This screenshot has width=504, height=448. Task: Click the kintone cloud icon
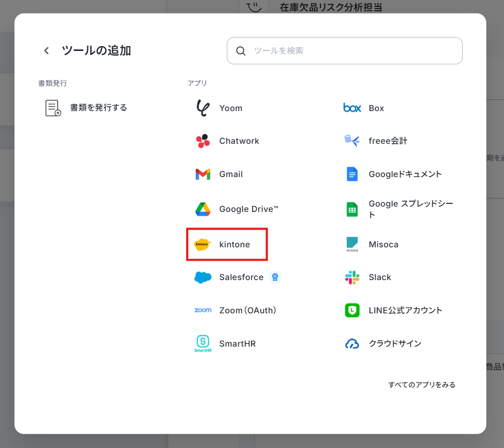pyautogui.click(x=203, y=245)
